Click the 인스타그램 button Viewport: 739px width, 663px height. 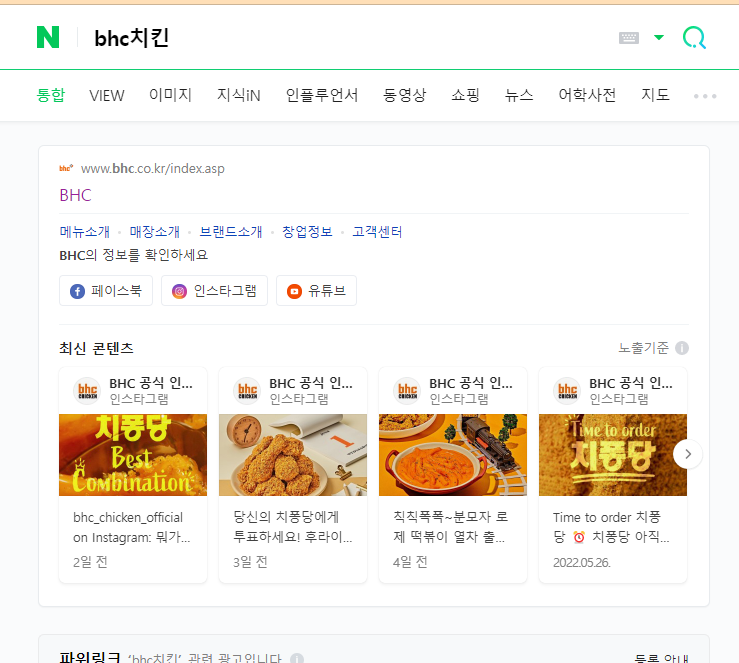point(214,291)
